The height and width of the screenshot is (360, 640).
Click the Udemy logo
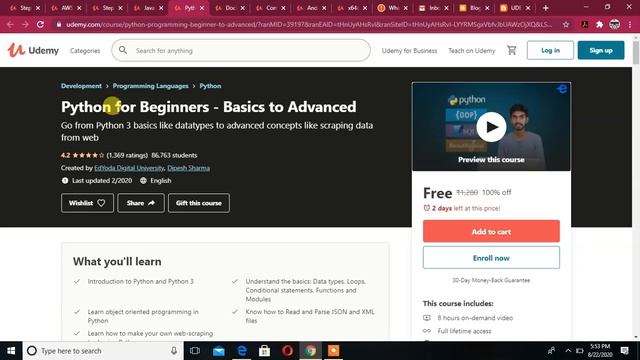(x=33, y=50)
